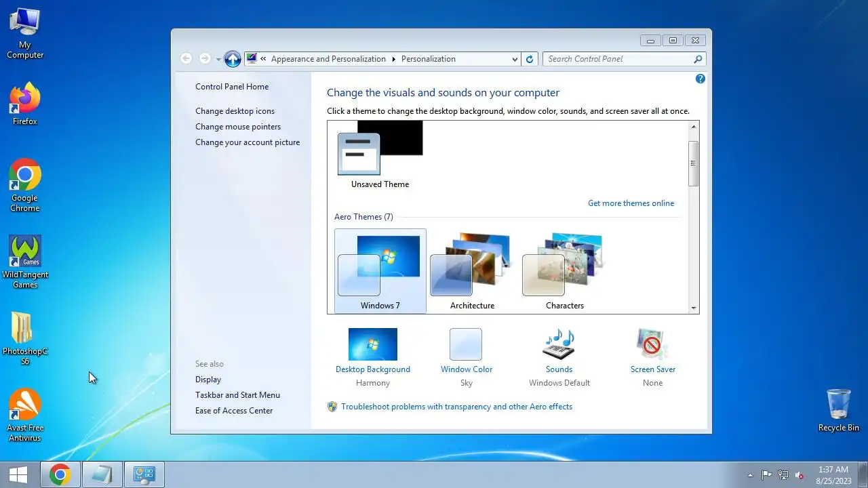The width and height of the screenshot is (868, 488).
Task: Open WildTangent Games desktop icon
Action: coord(25,262)
